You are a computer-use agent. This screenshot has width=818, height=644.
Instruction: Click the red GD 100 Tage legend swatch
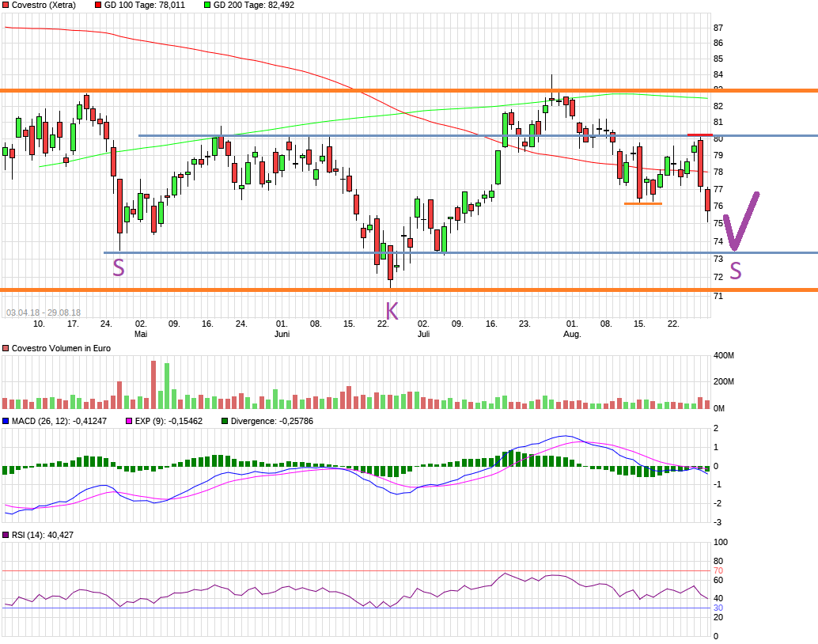click(x=99, y=6)
